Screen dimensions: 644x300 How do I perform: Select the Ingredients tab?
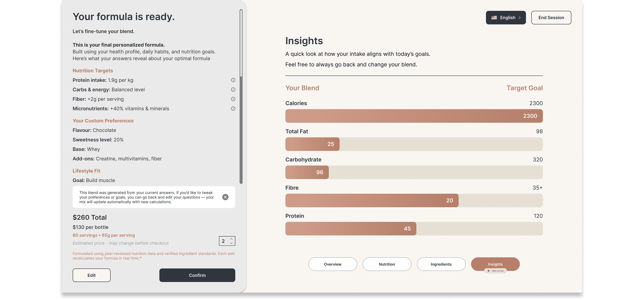tap(441, 264)
